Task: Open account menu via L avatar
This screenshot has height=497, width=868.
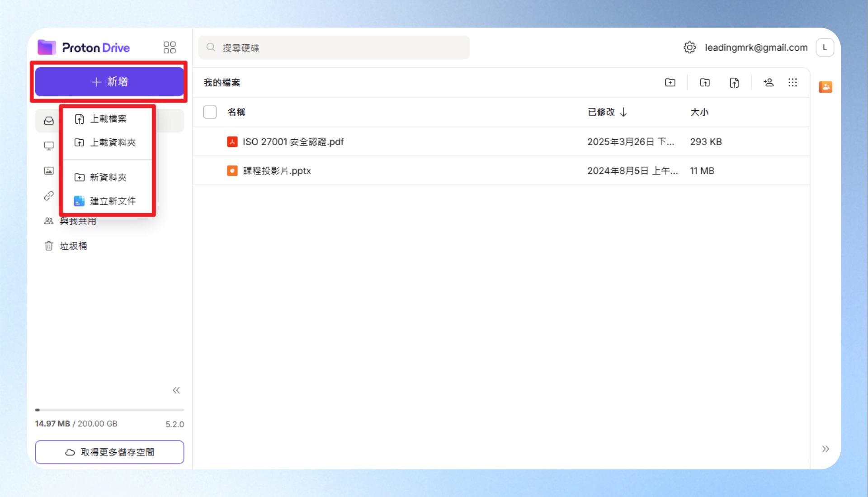Action: (x=825, y=47)
